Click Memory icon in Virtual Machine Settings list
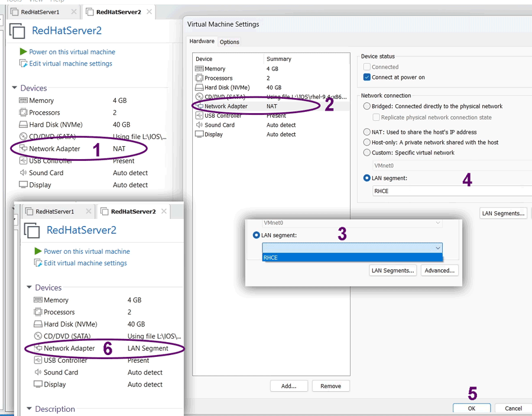This screenshot has height=416, width=532. (199, 69)
